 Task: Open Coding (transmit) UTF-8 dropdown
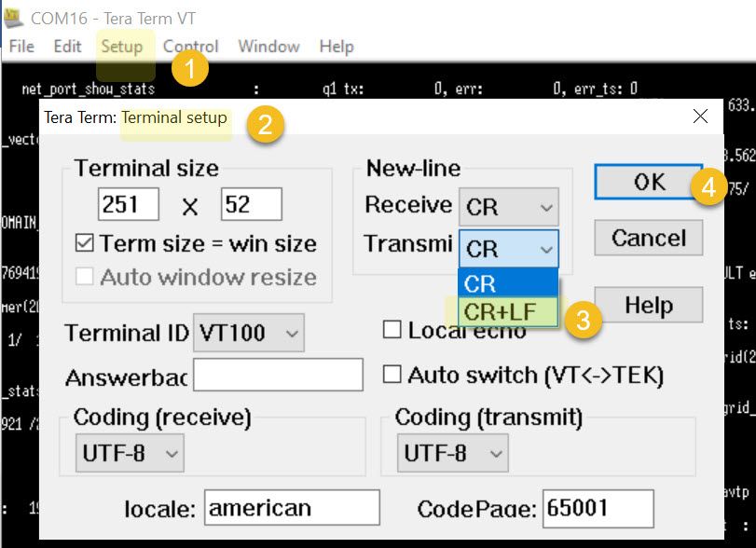click(x=453, y=453)
